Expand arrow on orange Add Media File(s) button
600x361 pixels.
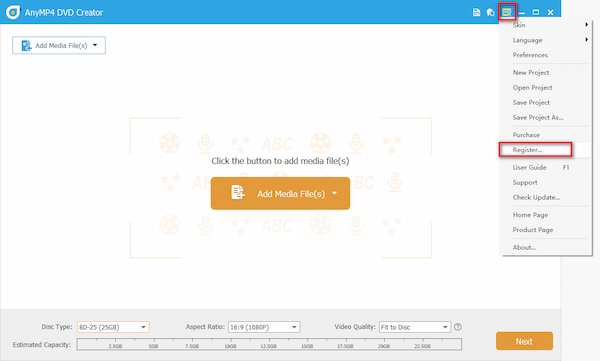(x=335, y=193)
